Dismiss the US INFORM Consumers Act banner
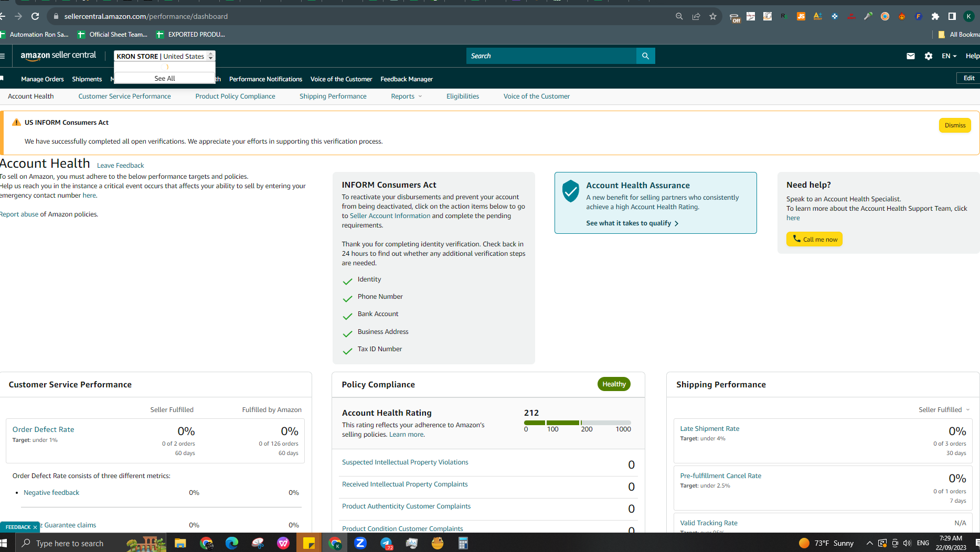980x552 pixels. [x=955, y=125]
